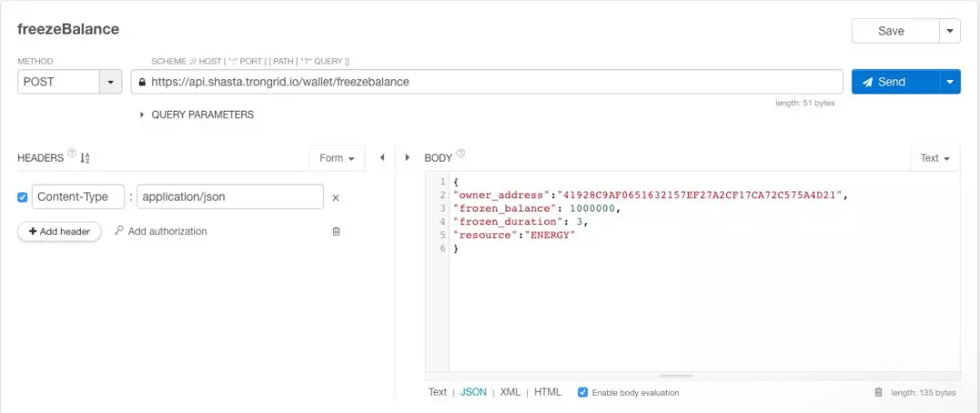Click the Add authorization link
980x413 pixels.
coord(161,231)
